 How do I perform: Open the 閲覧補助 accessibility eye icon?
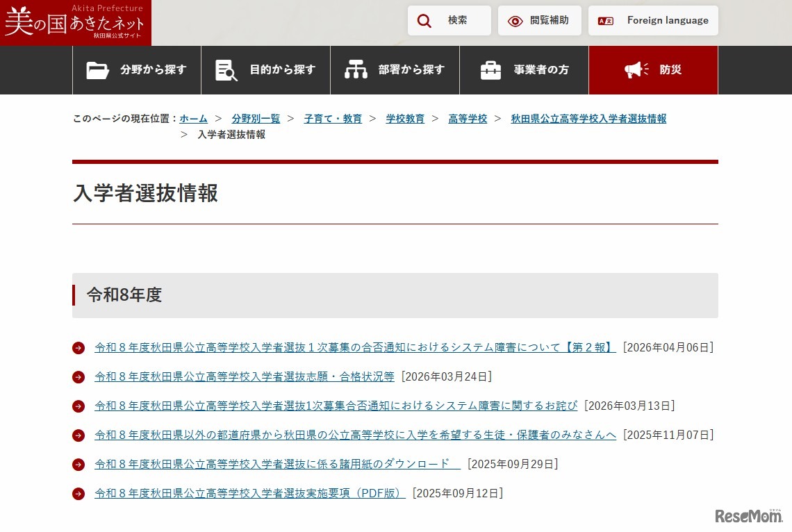pyautogui.click(x=515, y=20)
